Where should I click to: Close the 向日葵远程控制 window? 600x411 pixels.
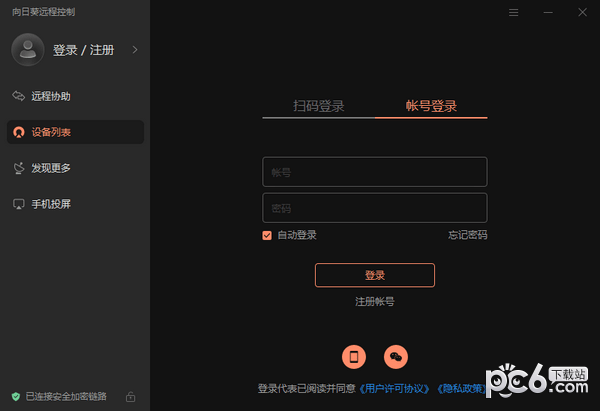[x=582, y=13]
